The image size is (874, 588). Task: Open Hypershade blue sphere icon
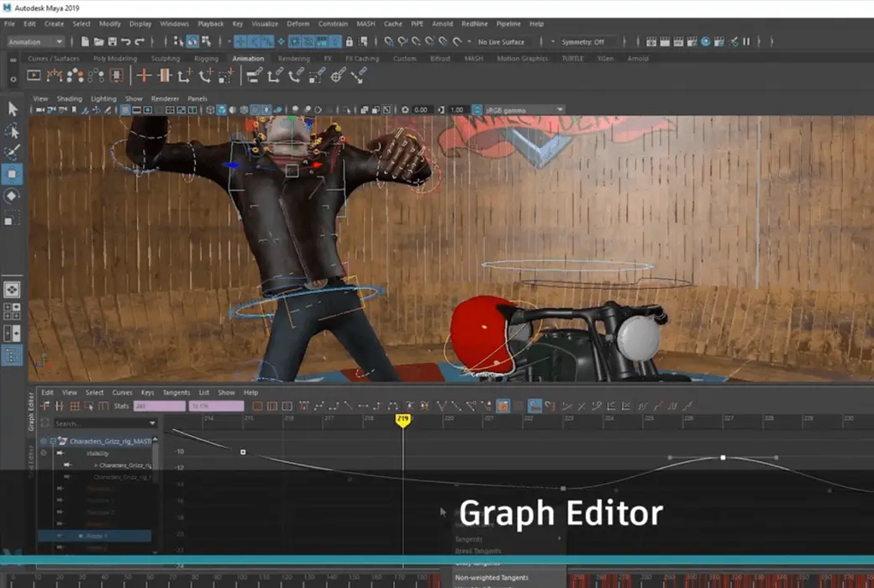[706, 41]
